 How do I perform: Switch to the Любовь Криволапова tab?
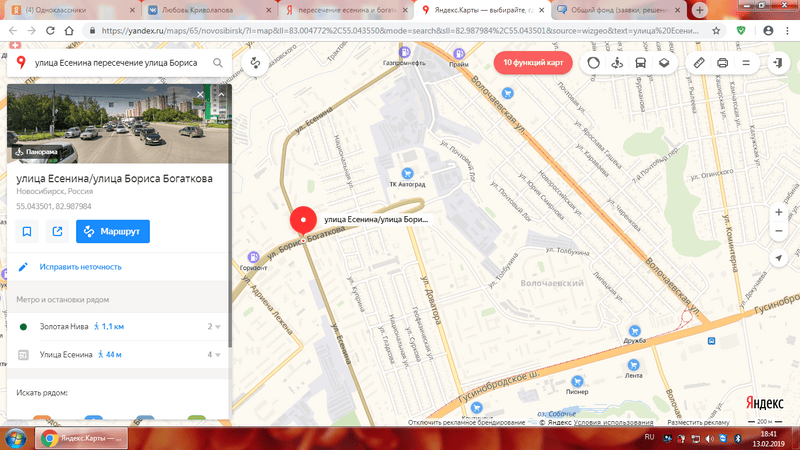[209, 10]
